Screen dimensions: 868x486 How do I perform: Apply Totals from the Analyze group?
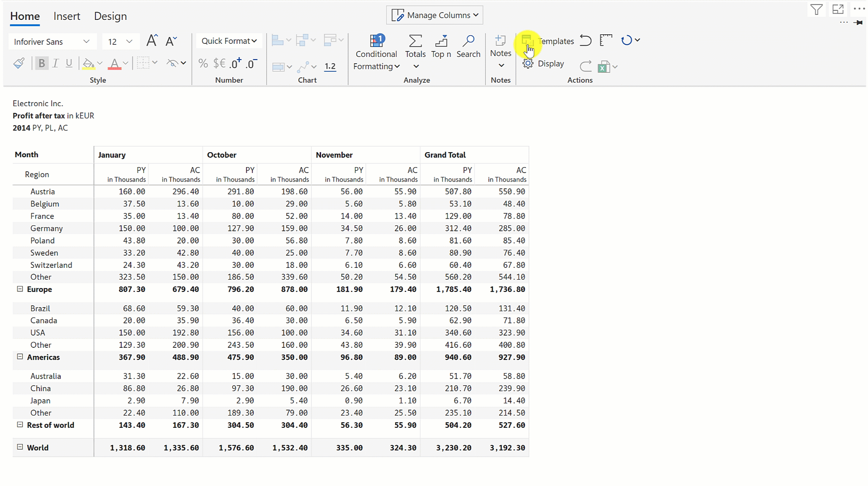(x=415, y=47)
